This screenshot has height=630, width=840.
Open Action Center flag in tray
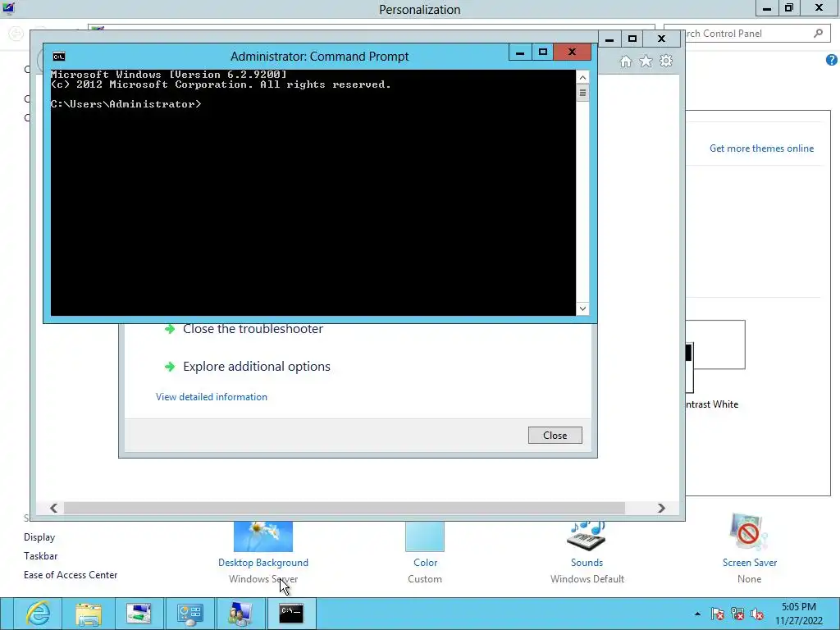click(x=717, y=614)
